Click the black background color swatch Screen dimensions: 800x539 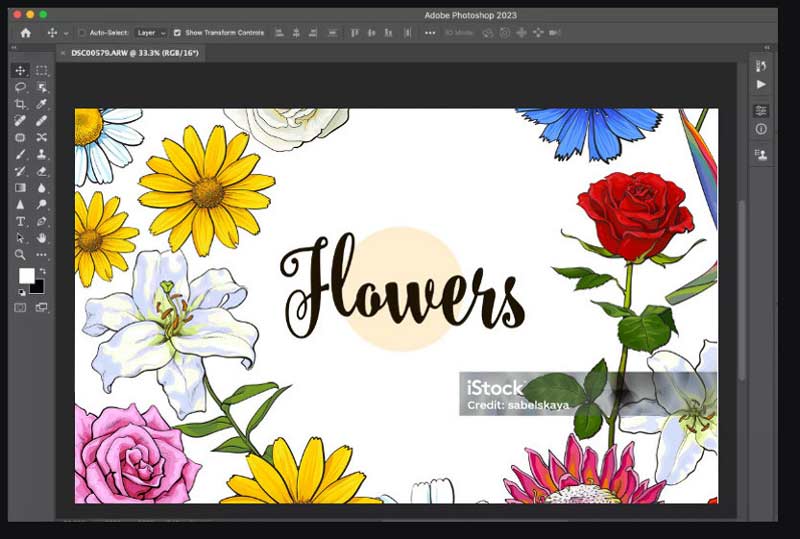[38, 289]
